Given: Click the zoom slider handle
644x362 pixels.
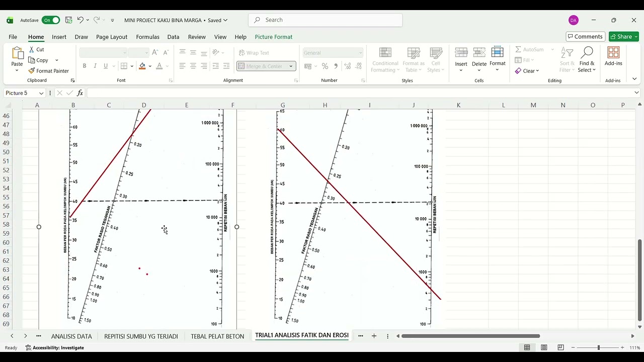Looking at the screenshot, I should click(598, 347).
